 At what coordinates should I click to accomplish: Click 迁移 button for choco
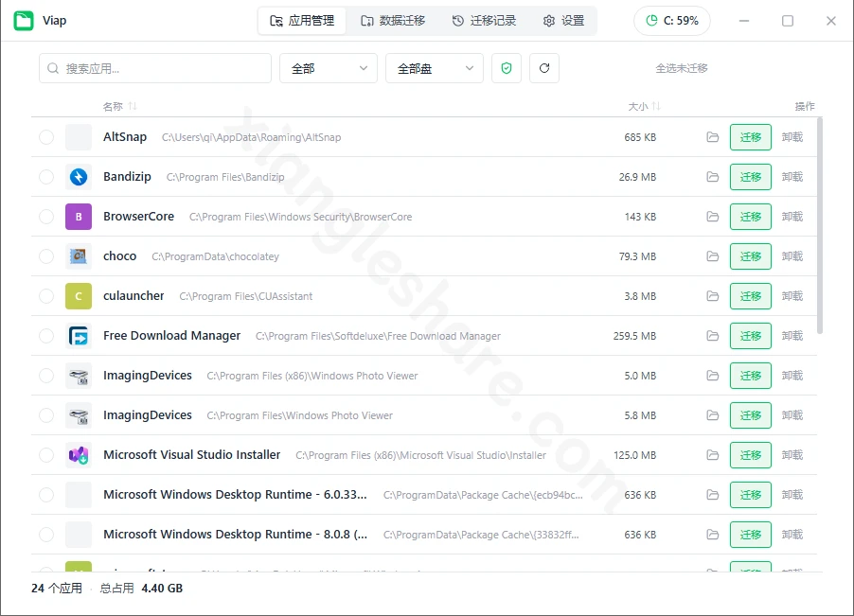(751, 256)
